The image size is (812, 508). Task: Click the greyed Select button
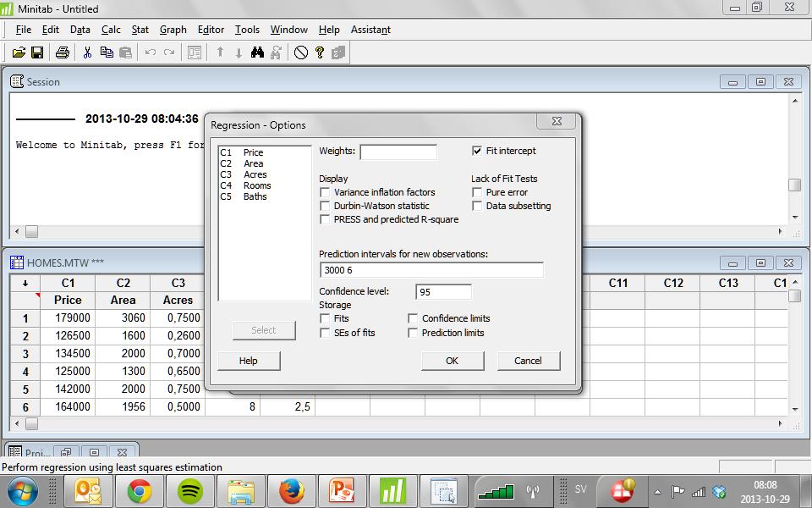coord(264,330)
